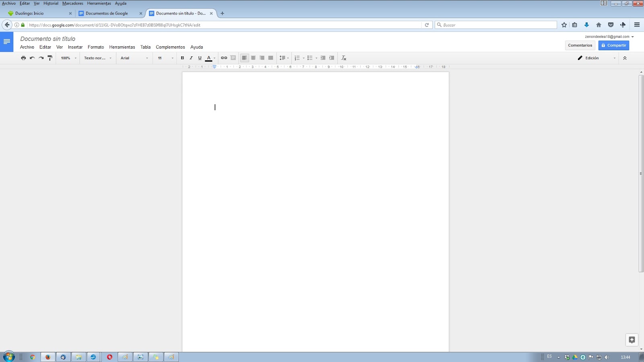Toggle bold formatting

pyautogui.click(x=182, y=58)
